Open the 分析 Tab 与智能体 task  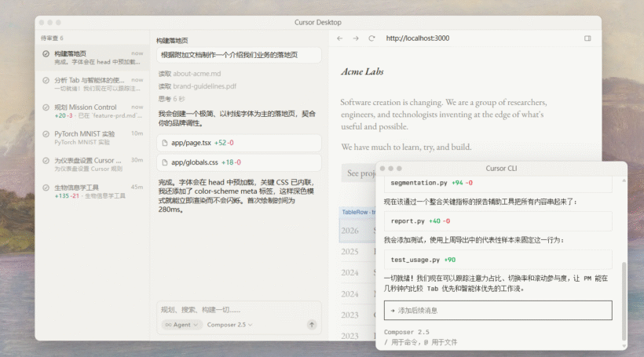pos(93,85)
